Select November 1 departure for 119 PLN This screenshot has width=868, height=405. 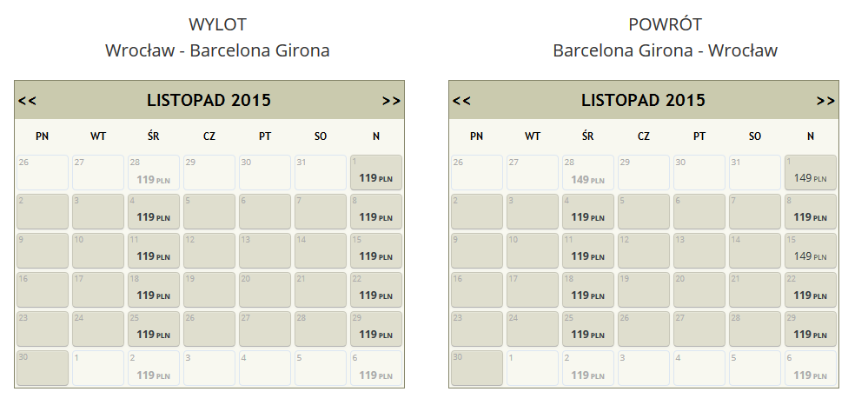coord(376,173)
